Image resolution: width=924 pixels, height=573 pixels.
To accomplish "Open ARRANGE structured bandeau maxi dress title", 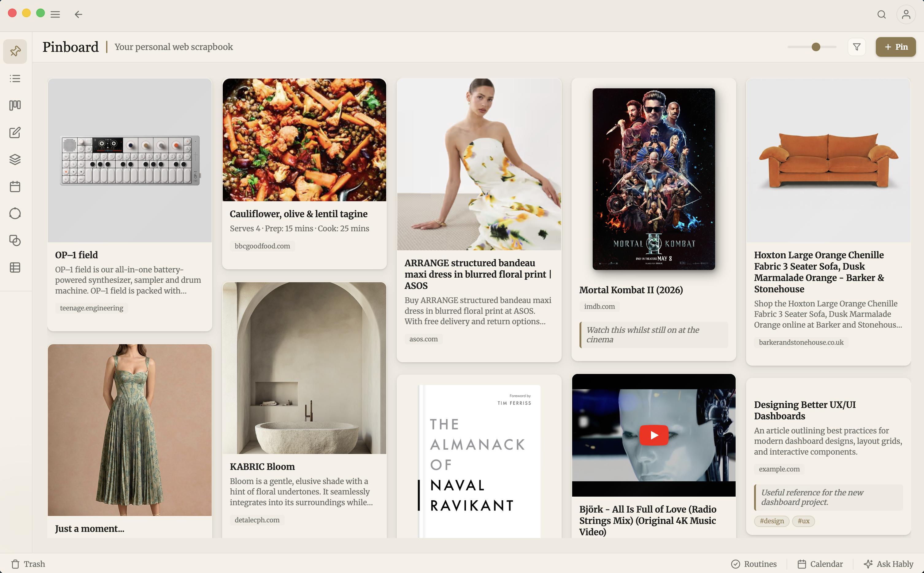I will [478, 274].
